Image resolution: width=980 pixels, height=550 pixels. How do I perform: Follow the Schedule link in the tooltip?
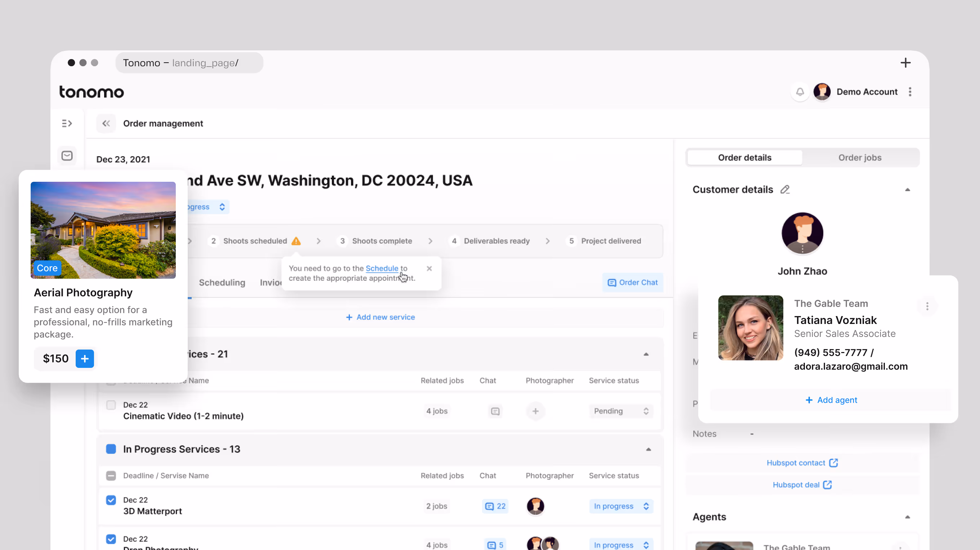click(382, 268)
